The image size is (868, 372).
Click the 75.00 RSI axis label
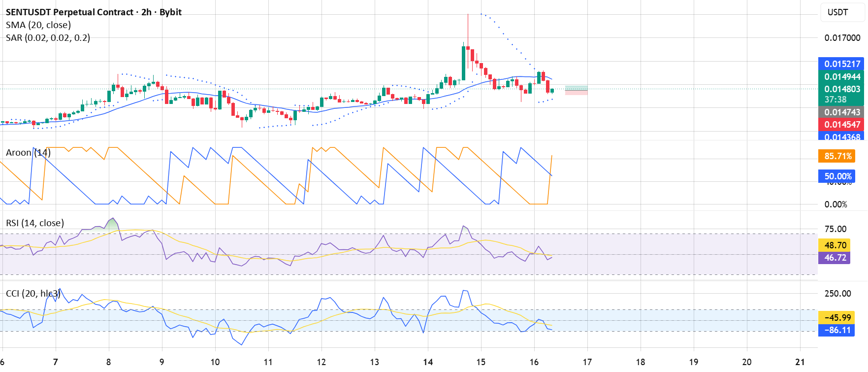point(836,229)
